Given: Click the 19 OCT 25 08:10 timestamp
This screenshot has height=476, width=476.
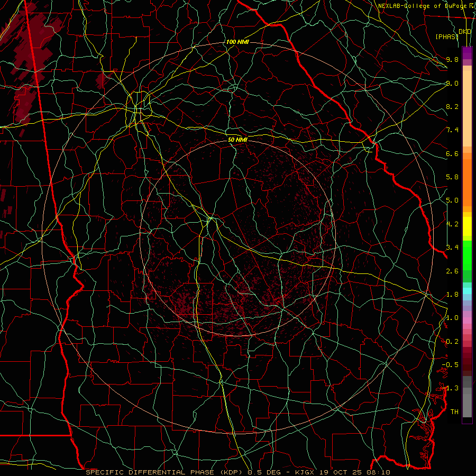Looking at the screenshot, I should [354, 472].
